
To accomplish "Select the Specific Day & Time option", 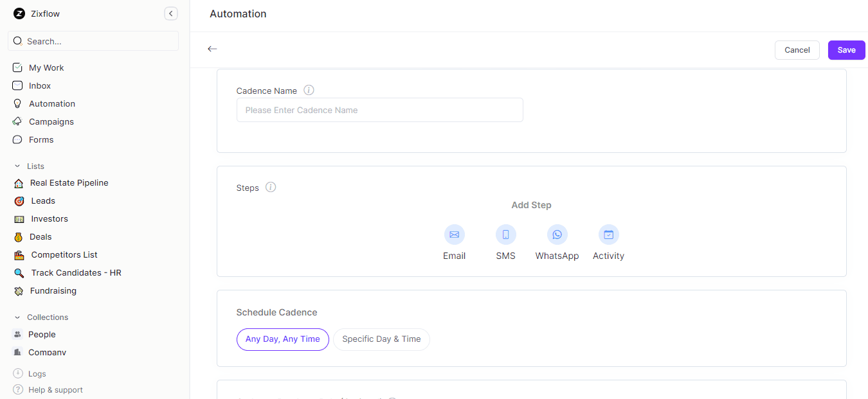I will tap(381, 339).
